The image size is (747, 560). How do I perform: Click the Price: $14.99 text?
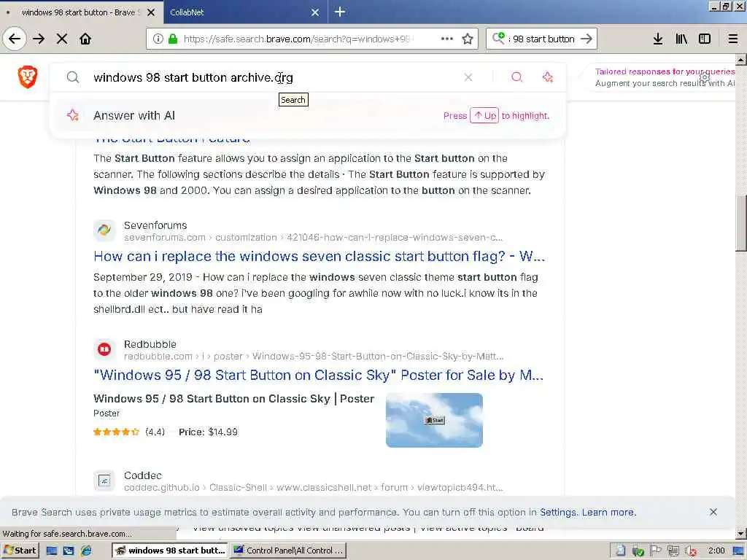(208, 432)
